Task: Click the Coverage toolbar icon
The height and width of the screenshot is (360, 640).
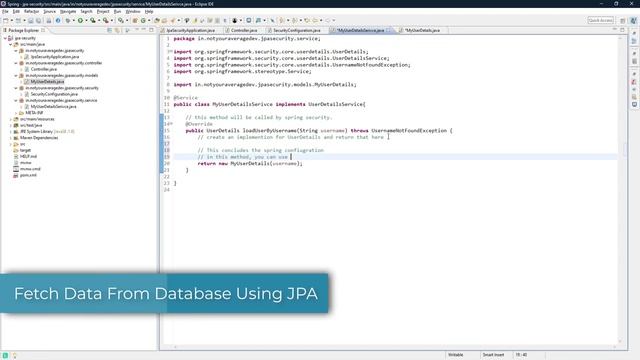Action: pyautogui.click(x=93, y=20)
